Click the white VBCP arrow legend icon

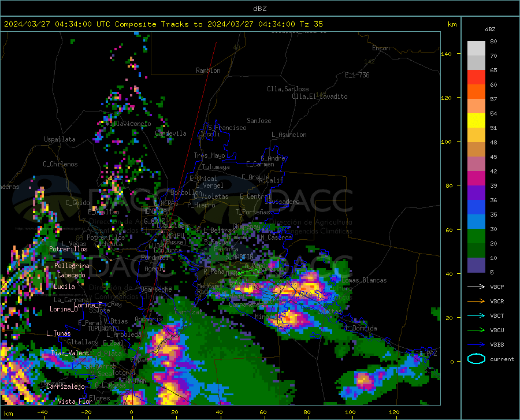pyautogui.click(x=476, y=287)
